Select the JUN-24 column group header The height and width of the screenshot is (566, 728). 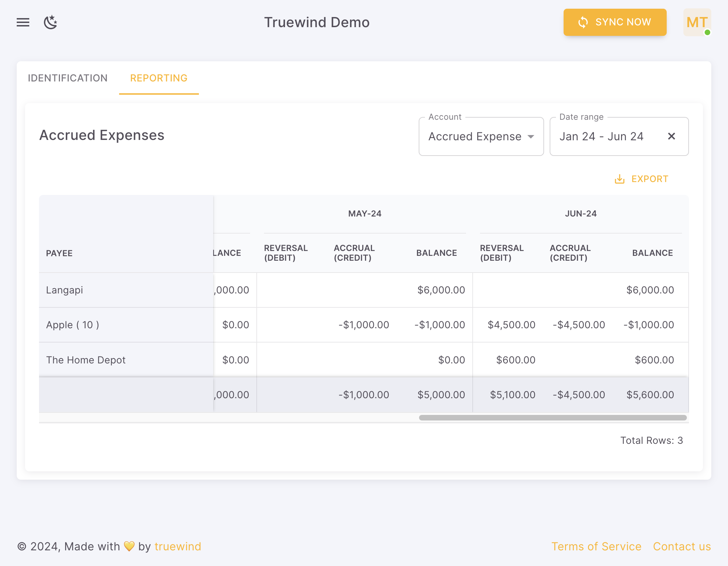[x=581, y=213]
